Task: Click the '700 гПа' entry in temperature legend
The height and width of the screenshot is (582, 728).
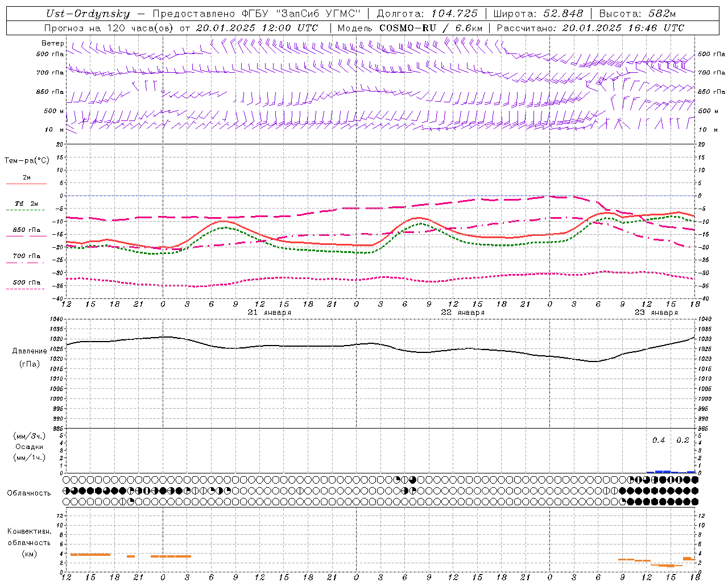Action: coord(26,256)
